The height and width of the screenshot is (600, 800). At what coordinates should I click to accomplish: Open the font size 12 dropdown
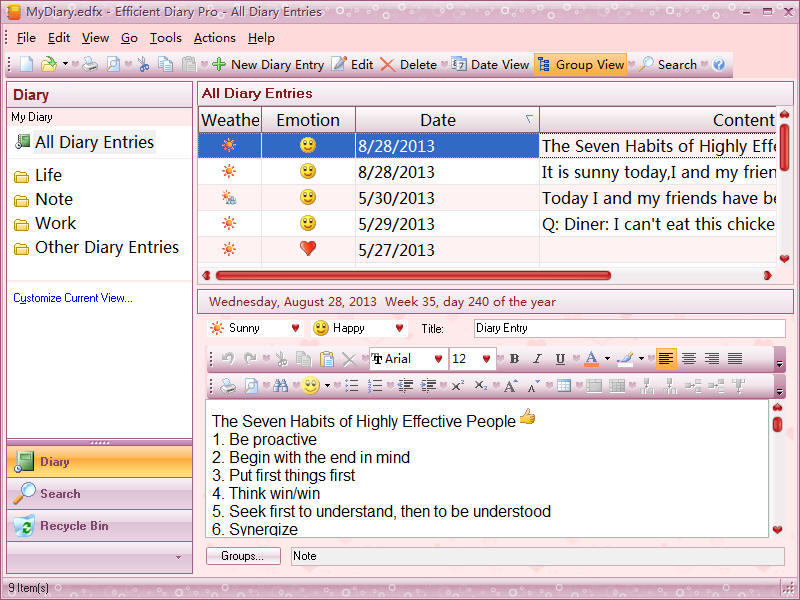(x=486, y=359)
